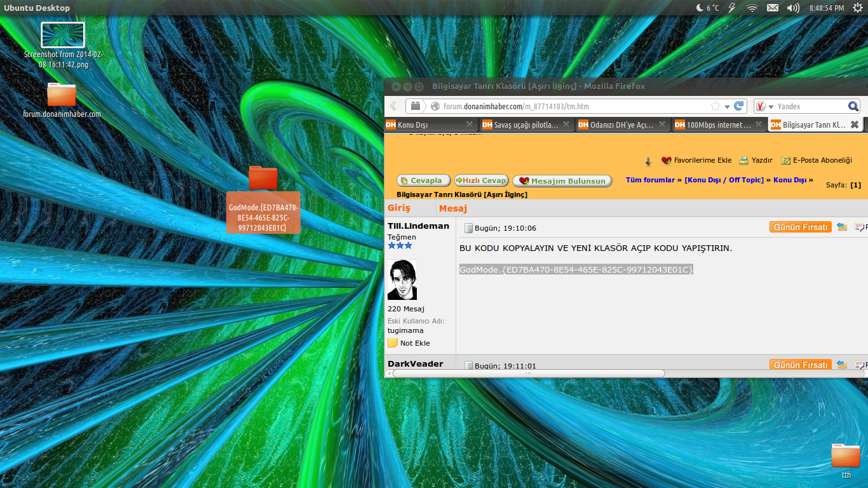Close the '100Mbps internet' tab

pyautogui.click(x=757, y=125)
